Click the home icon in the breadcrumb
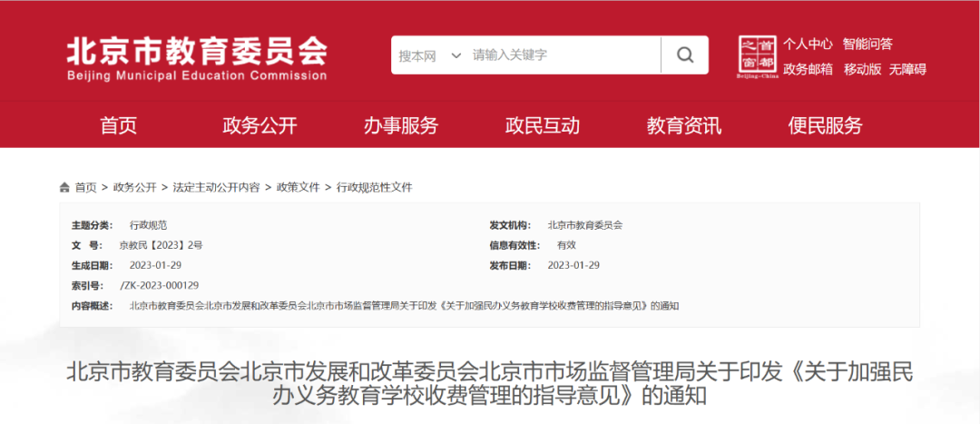This screenshot has height=424, width=980. 65,188
